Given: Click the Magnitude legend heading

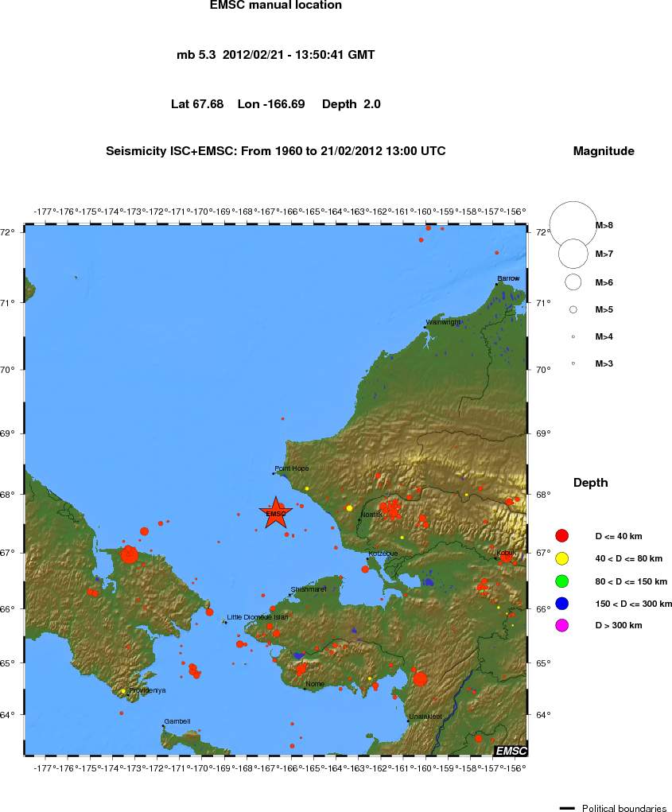Looking at the screenshot, I should click(x=604, y=151).
